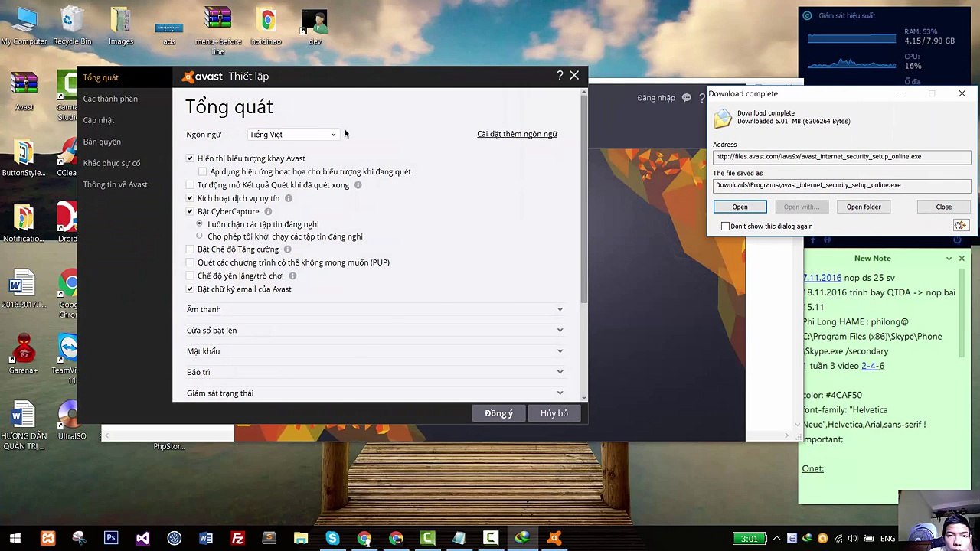Uncheck 'Kích hoạt dịch vụ uy tín'
Image resolution: width=980 pixels, height=551 pixels.
pos(190,198)
